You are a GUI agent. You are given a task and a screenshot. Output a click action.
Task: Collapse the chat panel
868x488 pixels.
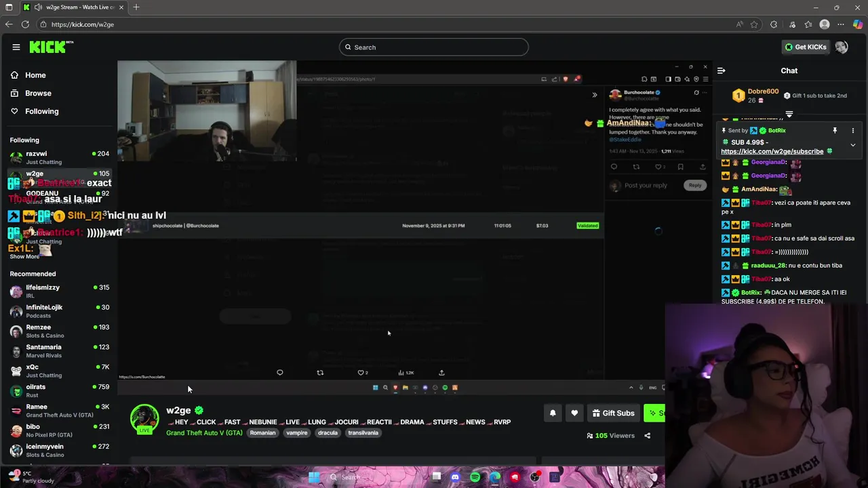(x=722, y=70)
